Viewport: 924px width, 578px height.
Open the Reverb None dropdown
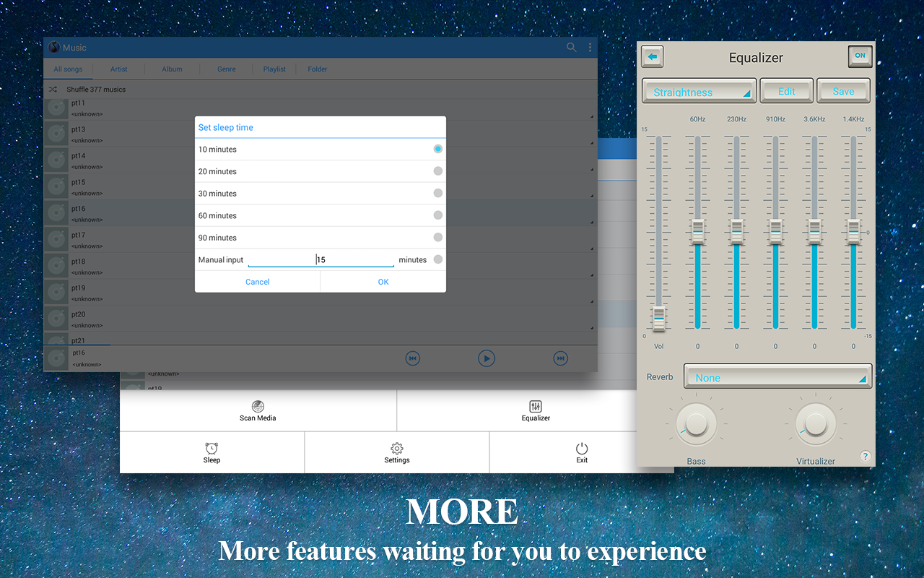click(x=778, y=376)
